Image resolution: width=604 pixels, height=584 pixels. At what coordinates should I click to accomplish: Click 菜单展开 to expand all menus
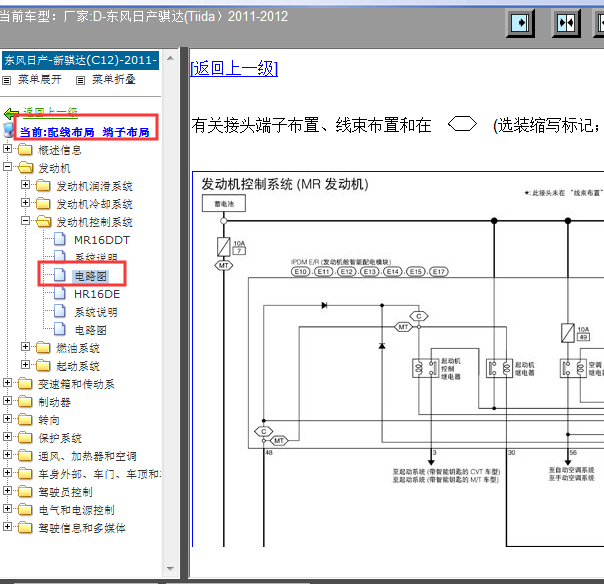[40, 80]
